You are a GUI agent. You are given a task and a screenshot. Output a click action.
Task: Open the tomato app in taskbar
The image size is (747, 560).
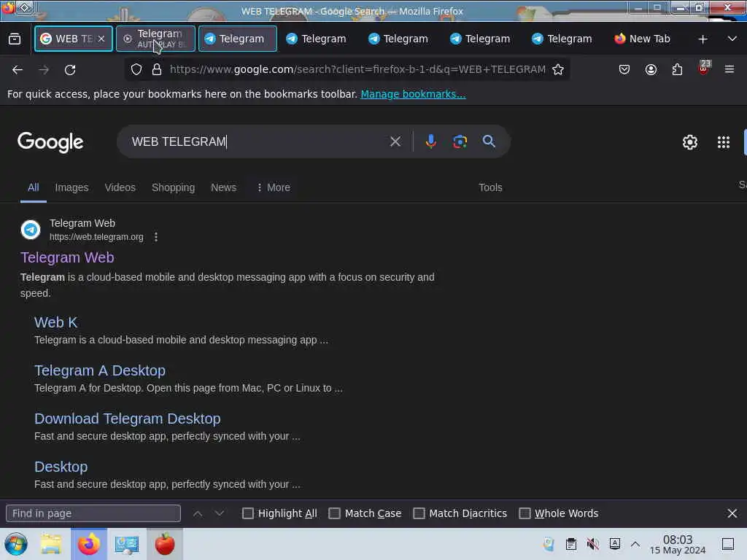pyautogui.click(x=165, y=544)
